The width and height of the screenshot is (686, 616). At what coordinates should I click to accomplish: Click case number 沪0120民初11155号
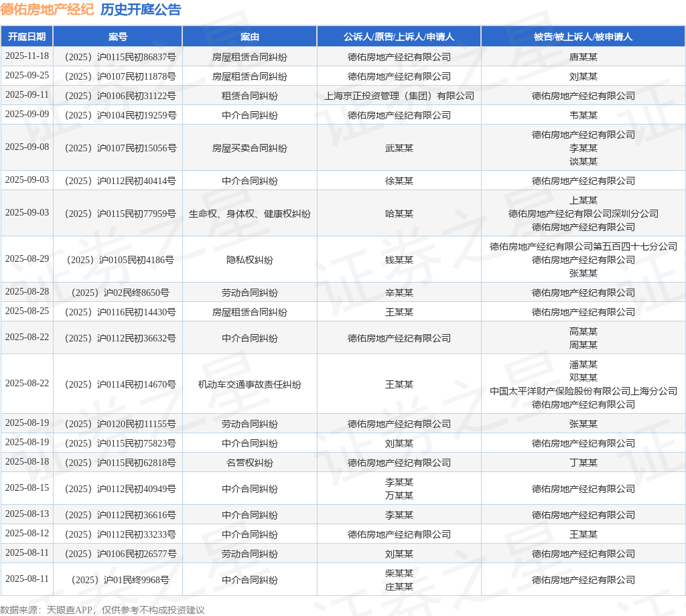pyautogui.click(x=121, y=424)
